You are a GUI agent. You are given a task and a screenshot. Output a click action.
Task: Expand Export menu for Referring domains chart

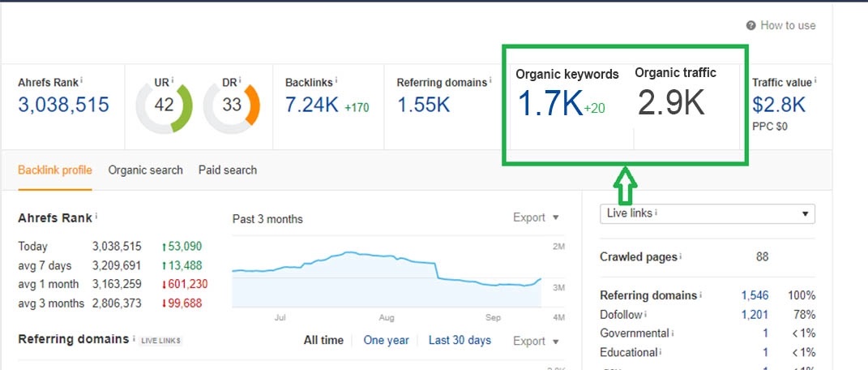(536, 341)
